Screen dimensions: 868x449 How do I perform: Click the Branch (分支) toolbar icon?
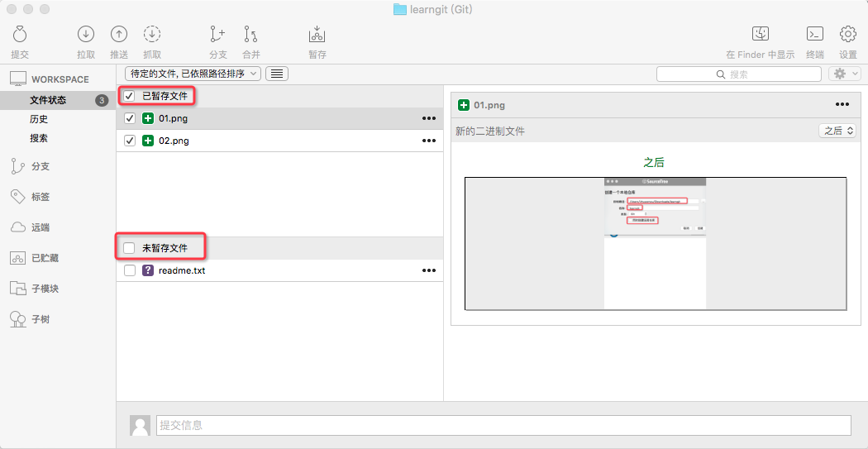(x=217, y=35)
